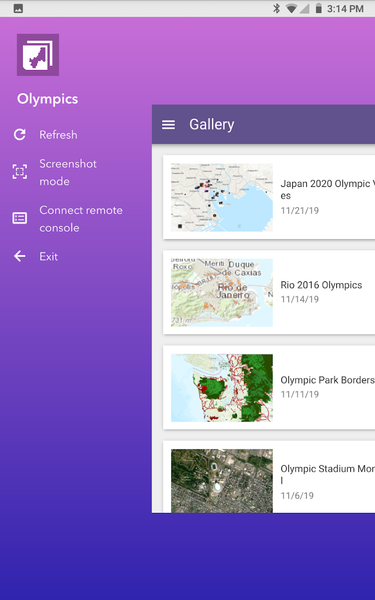Tap the battery status icon

318,8
